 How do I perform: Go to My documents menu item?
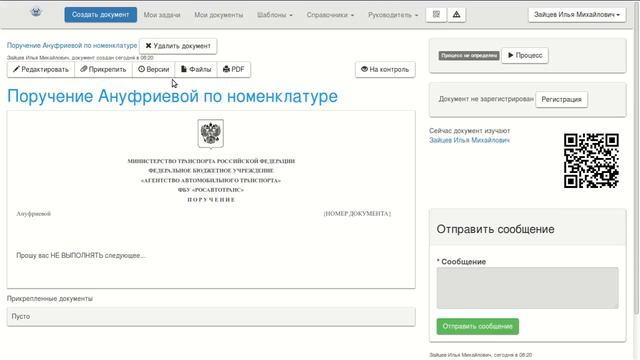(x=218, y=15)
